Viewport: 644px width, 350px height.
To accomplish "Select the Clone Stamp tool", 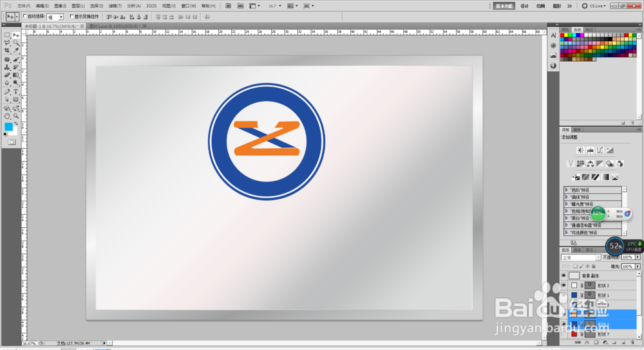I will pos(7,68).
